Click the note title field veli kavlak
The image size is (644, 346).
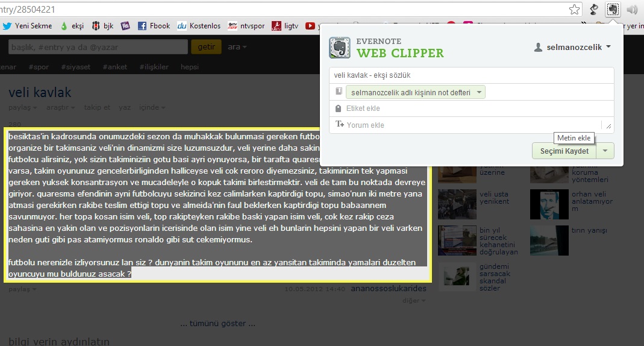tap(472, 75)
